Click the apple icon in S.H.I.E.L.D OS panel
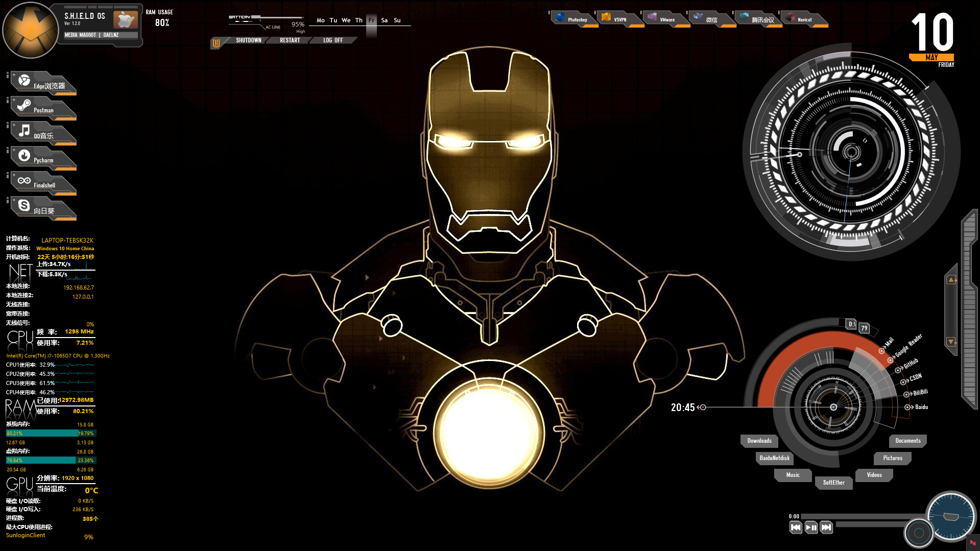Image resolution: width=980 pixels, height=551 pixels. click(125, 20)
